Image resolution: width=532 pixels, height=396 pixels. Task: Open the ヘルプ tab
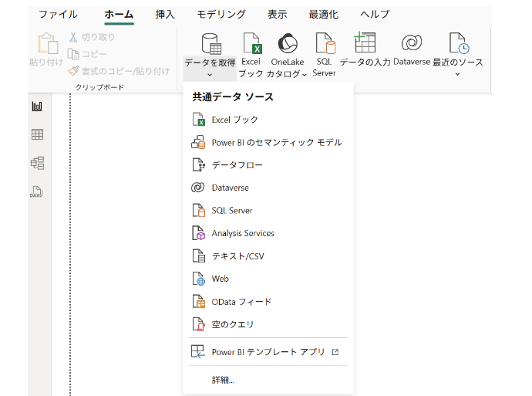pyautogui.click(x=375, y=14)
